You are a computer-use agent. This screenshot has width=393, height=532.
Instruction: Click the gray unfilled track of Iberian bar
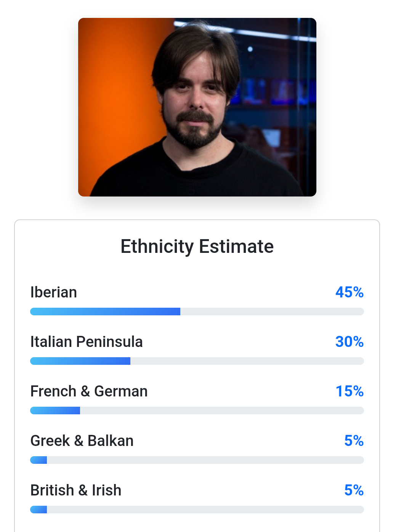[x=272, y=312]
